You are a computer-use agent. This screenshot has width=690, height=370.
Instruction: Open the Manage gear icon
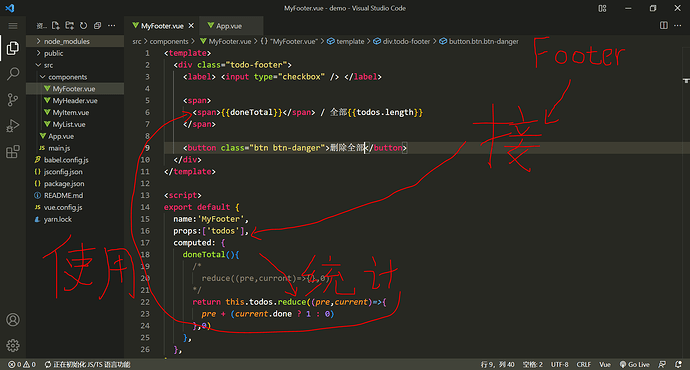click(13, 345)
